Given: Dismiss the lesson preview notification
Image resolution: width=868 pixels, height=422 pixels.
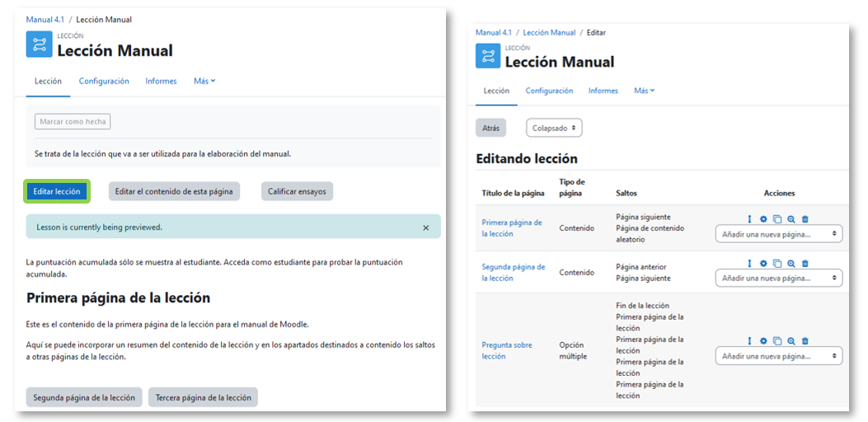Looking at the screenshot, I should (x=425, y=227).
